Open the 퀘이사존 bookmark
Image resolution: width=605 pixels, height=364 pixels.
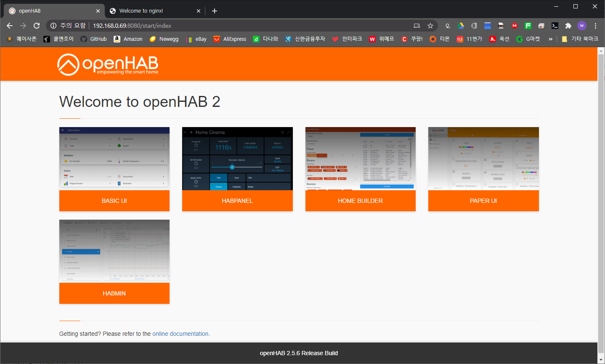[21, 39]
